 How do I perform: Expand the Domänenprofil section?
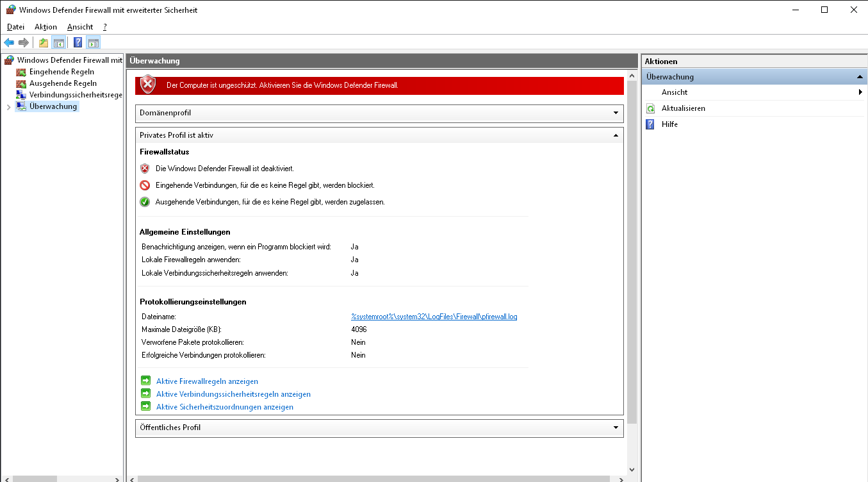[615, 113]
